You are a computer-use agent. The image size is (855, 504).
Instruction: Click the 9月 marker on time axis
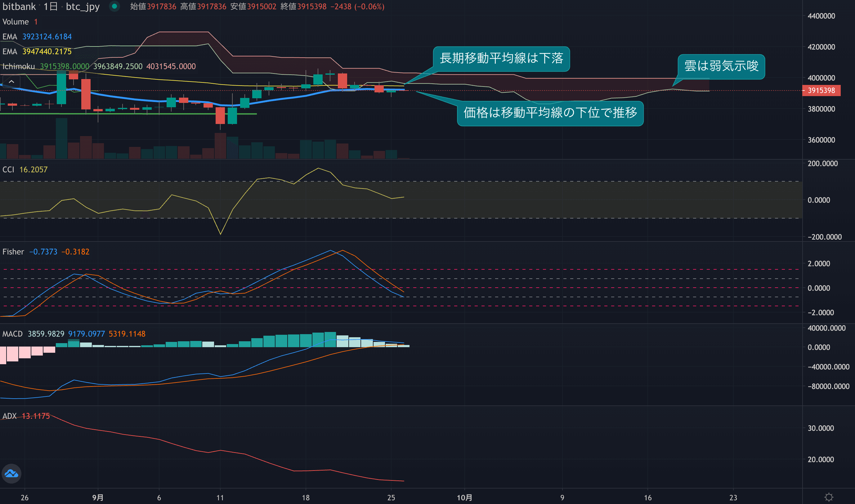pyautogui.click(x=98, y=497)
